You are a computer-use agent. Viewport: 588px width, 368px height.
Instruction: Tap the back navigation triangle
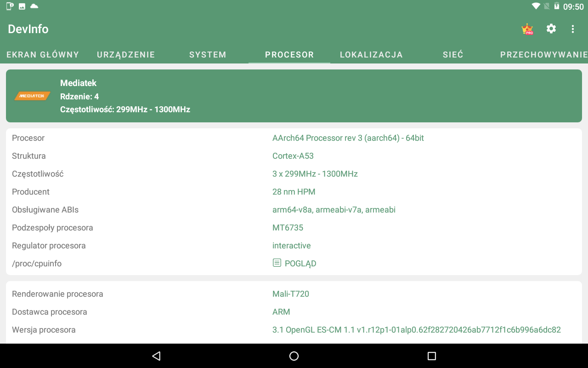(x=156, y=356)
